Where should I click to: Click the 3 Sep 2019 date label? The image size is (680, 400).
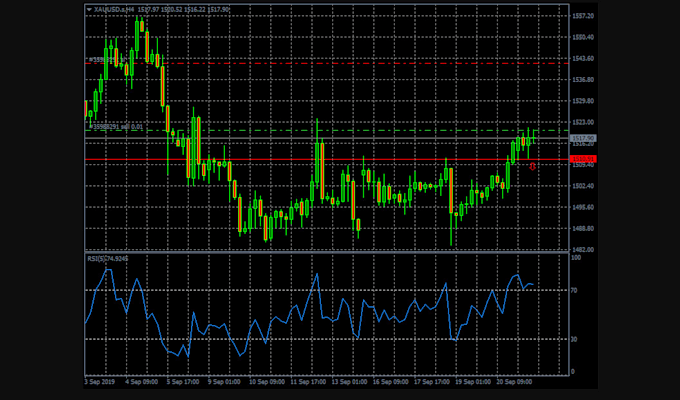pos(99,382)
